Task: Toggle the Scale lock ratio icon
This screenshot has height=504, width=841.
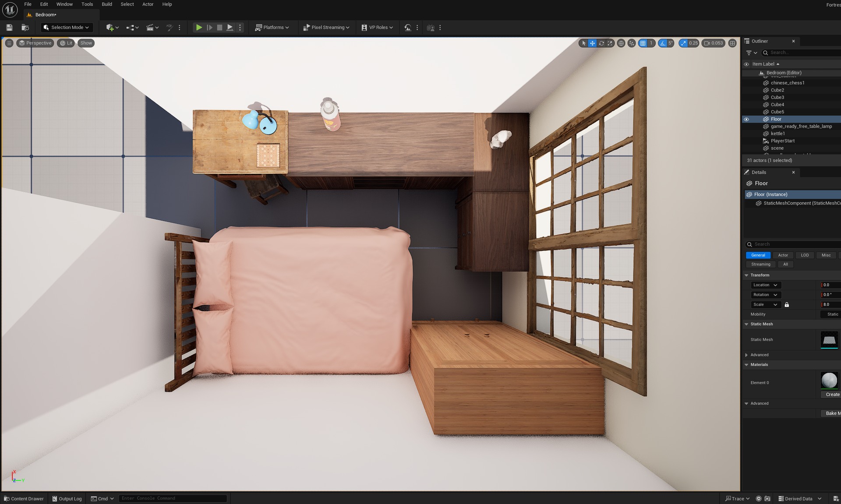Action: pyautogui.click(x=787, y=305)
